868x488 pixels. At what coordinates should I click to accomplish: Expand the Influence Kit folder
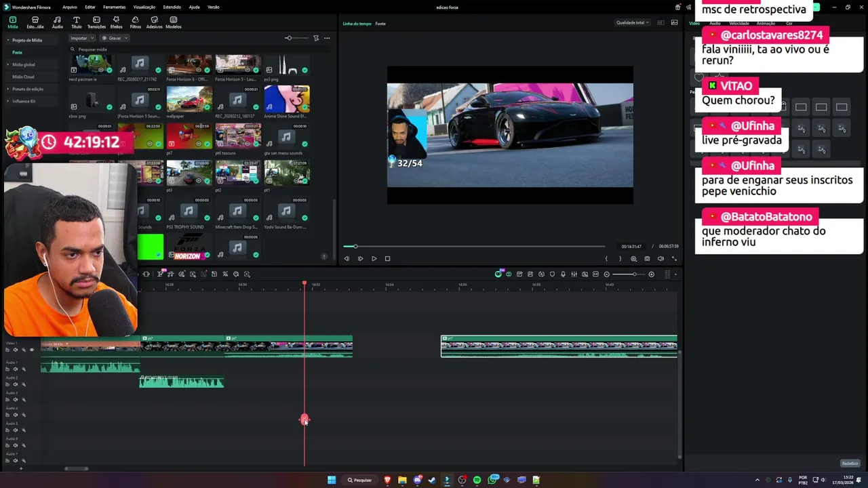tap(8, 101)
